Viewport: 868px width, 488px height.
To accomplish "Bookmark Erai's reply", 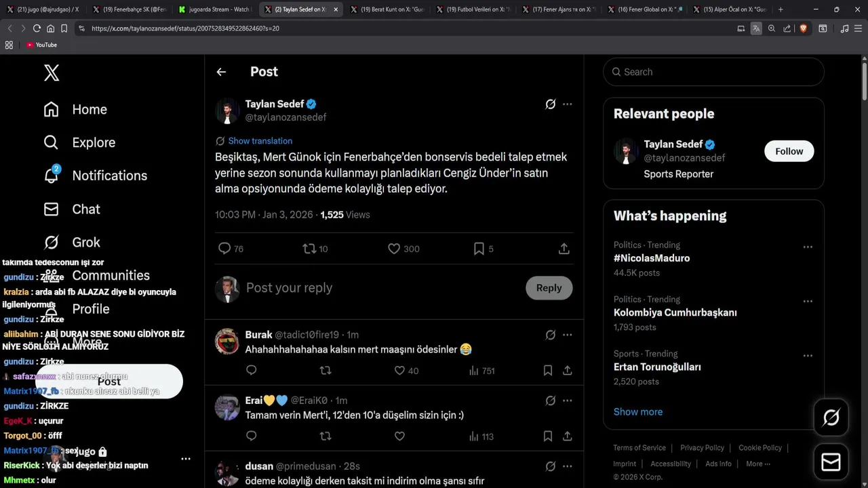I will coord(547,436).
